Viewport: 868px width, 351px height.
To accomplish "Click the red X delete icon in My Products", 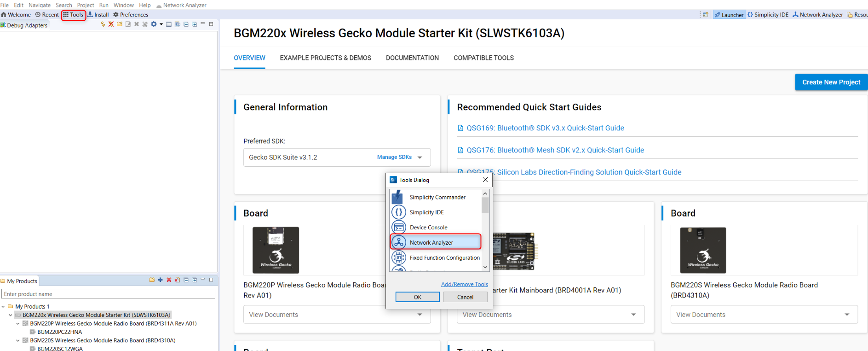I will (169, 280).
